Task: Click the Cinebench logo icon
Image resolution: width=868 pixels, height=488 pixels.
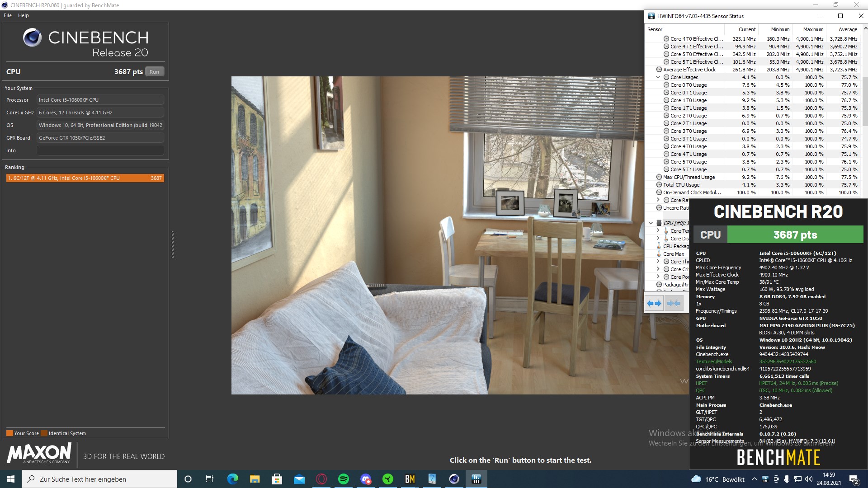Action: point(32,38)
